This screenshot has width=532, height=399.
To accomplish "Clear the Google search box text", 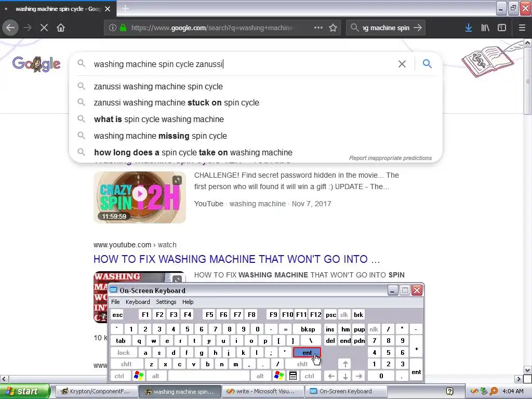I will [x=402, y=64].
